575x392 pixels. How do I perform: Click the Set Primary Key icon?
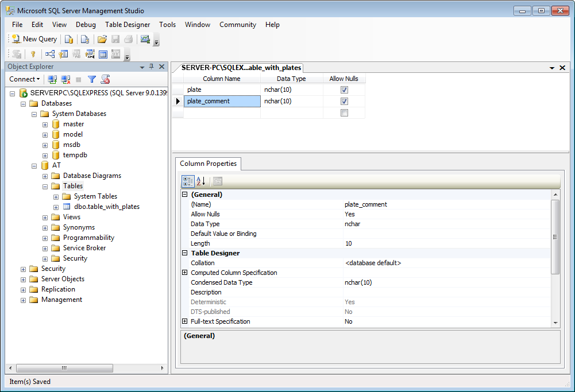coord(33,54)
